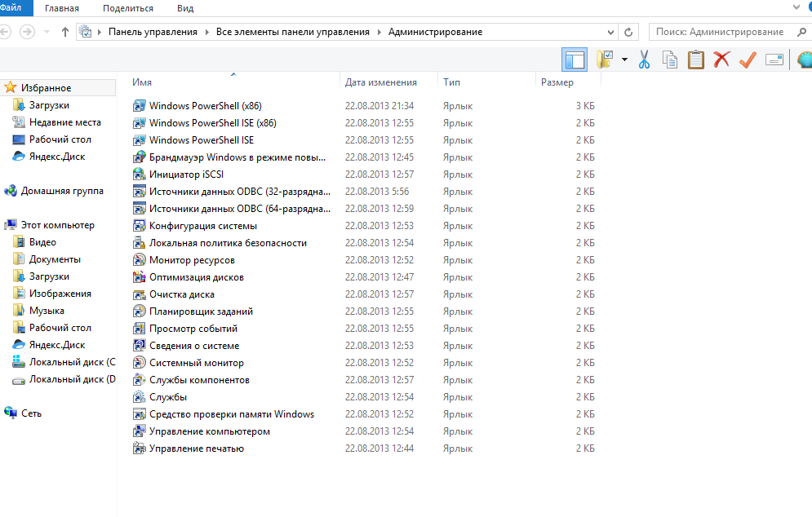
Task: Click the red X Delete icon
Action: pos(721,60)
